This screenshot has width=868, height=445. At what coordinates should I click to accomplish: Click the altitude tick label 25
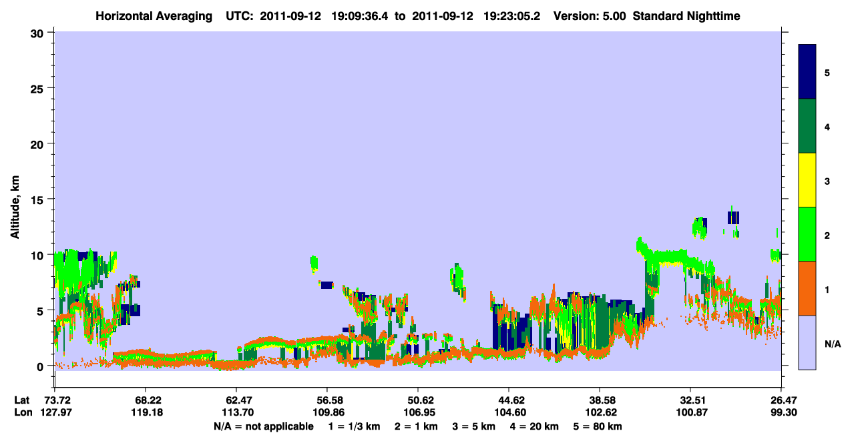pos(39,88)
